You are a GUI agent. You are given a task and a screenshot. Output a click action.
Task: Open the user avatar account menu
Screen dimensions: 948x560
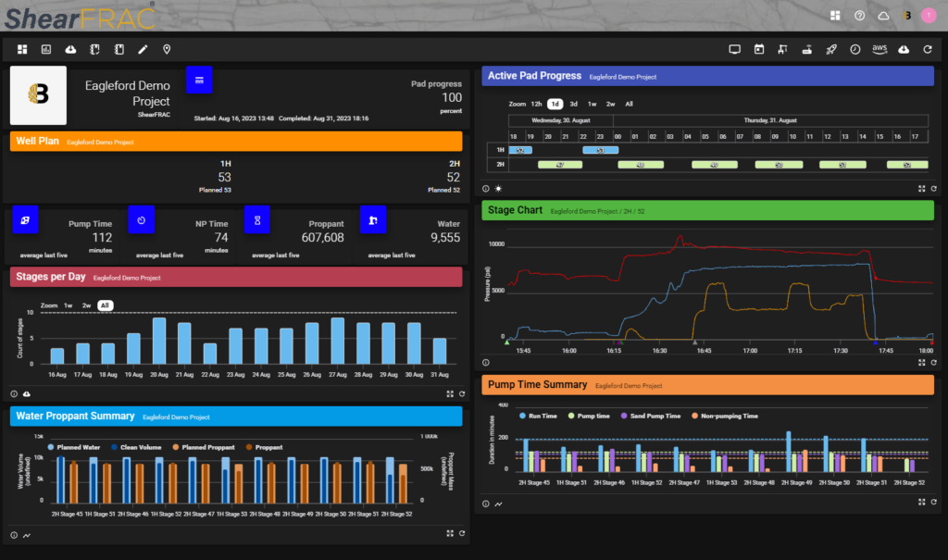[929, 16]
